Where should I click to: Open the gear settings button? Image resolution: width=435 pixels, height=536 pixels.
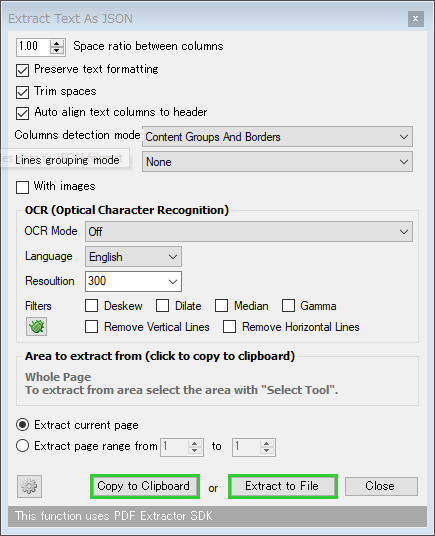[x=29, y=486]
